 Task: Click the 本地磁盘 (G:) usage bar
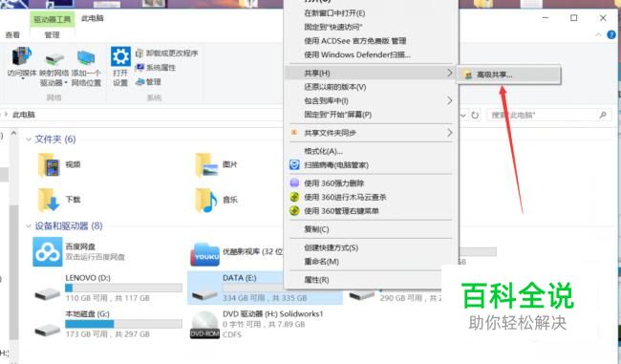(123, 324)
